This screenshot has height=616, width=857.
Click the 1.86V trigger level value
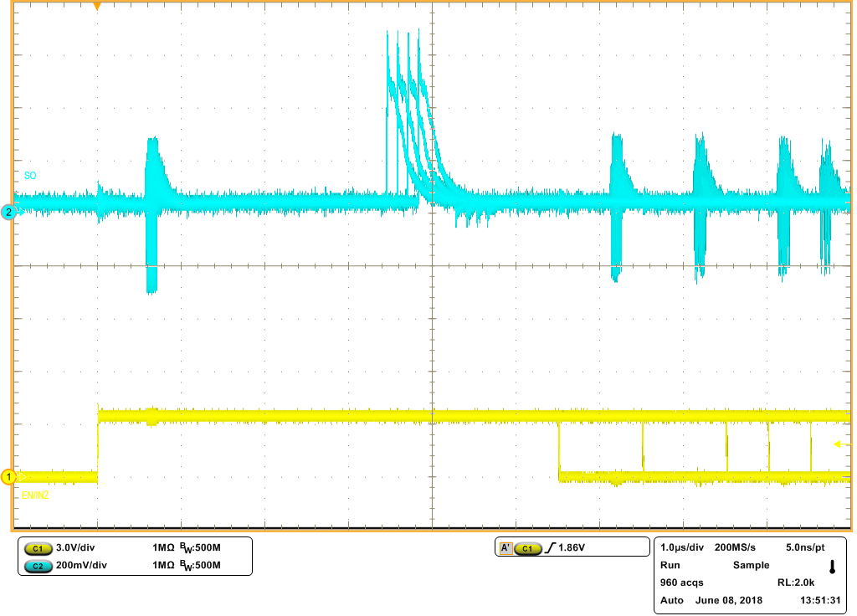tap(572, 547)
